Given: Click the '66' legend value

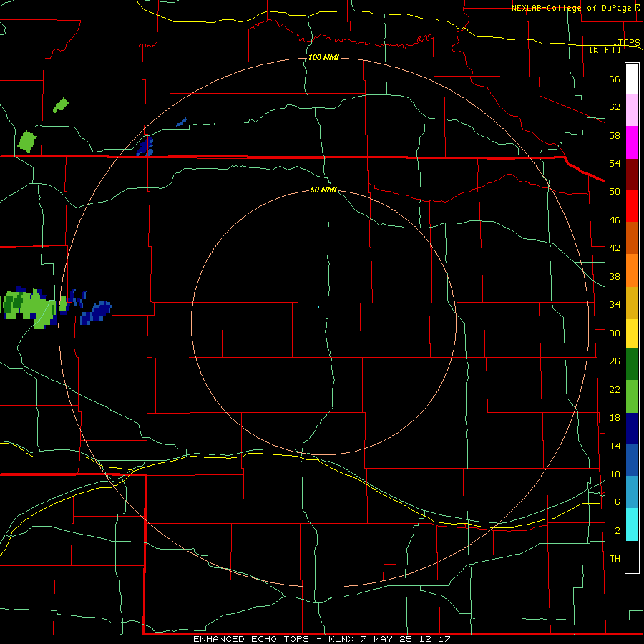Looking at the screenshot, I should click(615, 79).
